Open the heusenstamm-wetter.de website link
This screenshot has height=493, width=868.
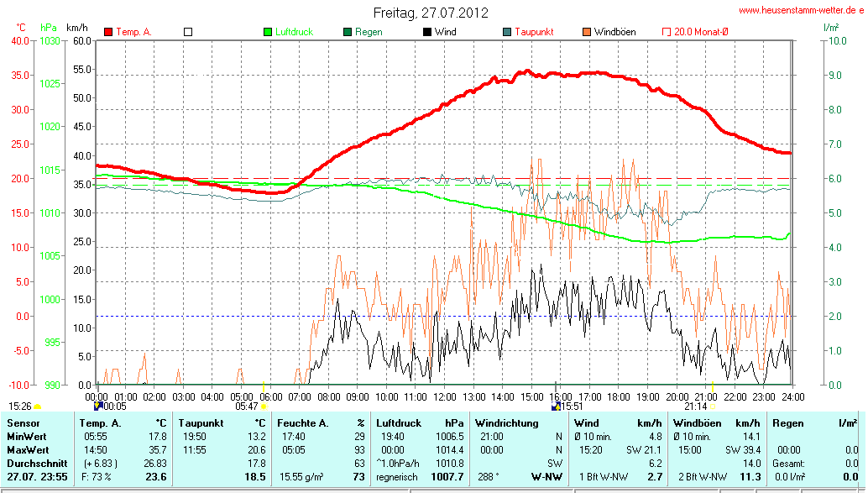(x=801, y=10)
